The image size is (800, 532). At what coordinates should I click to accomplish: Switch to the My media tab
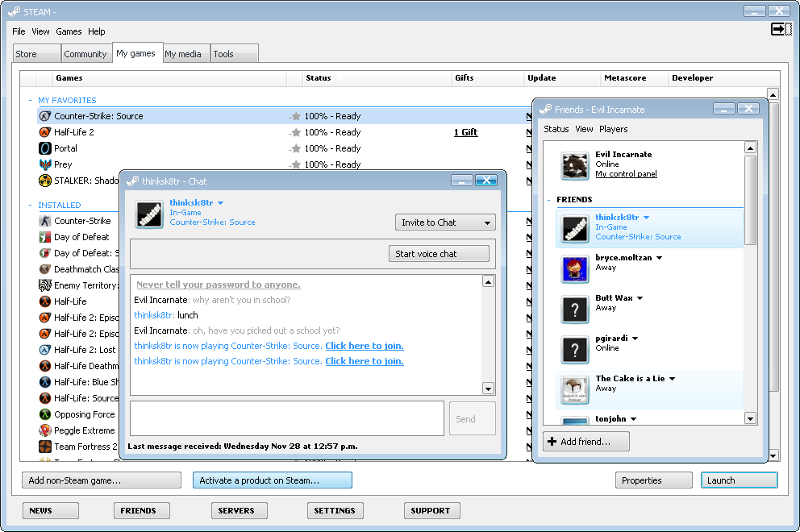[x=186, y=53]
